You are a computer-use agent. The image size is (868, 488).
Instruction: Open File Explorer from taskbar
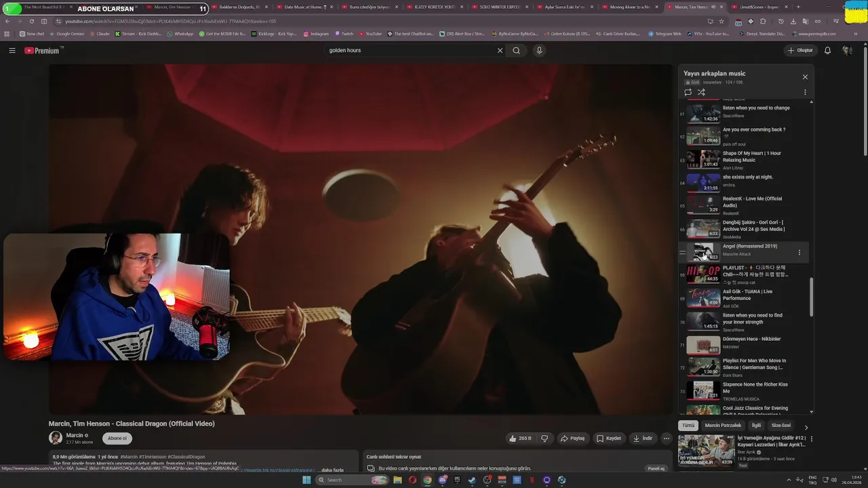click(397, 480)
